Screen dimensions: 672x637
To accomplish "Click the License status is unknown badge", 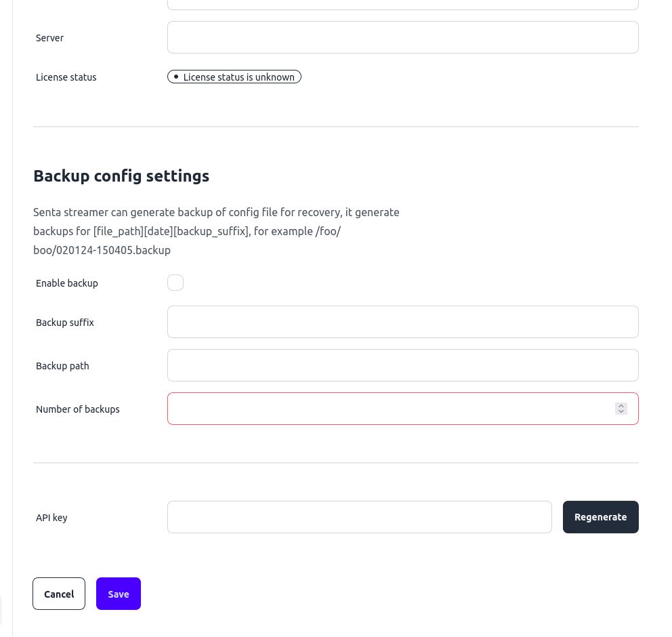I will (x=234, y=77).
